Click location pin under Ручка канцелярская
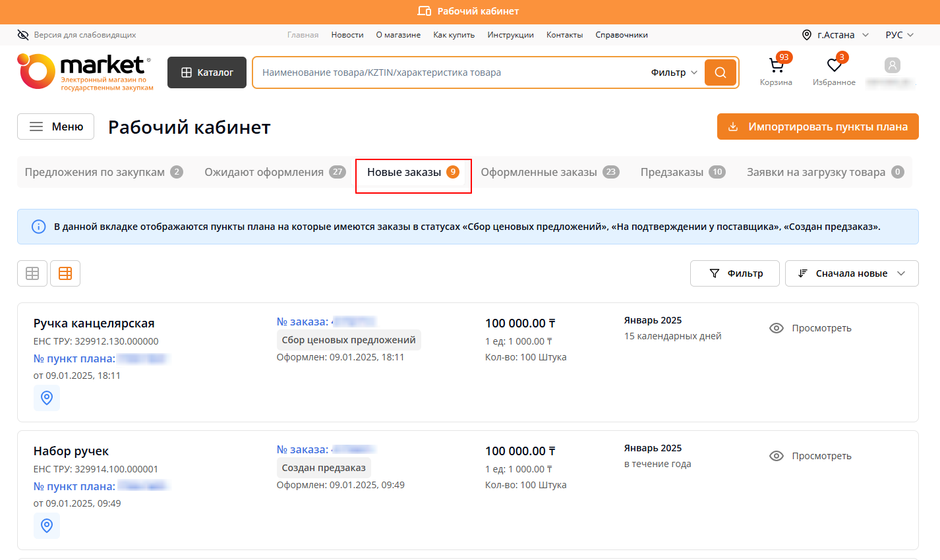Image resolution: width=940 pixels, height=560 pixels. [x=47, y=398]
